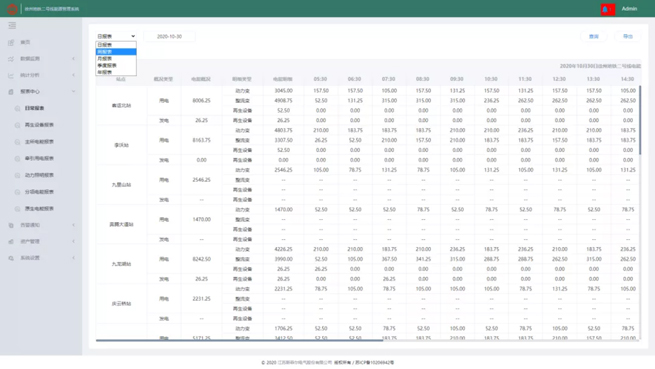This screenshot has height=369, width=655.
Task: Click the 8006.25 cell
Action: pos(201,101)
